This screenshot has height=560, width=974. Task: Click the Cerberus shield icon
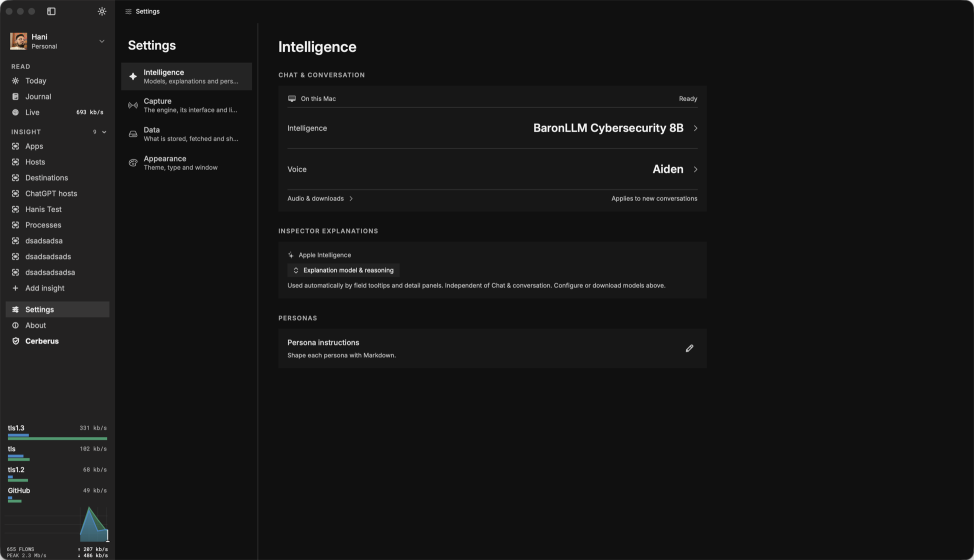tap(15, 341)
